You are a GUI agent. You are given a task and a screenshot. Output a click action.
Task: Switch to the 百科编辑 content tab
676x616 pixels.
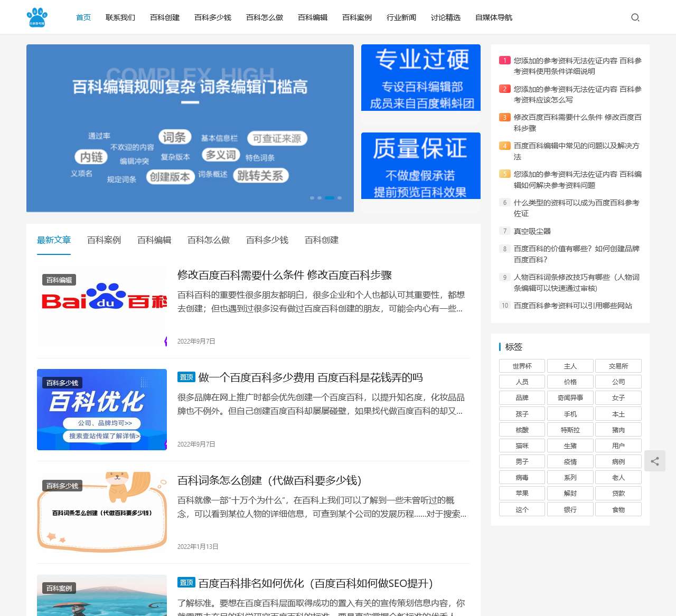click(x=154, y=240)
